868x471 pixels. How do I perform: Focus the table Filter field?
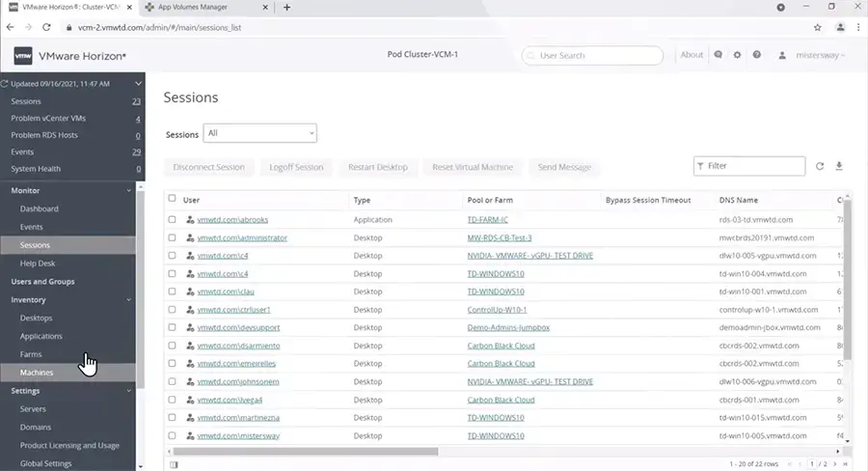point(749,166)
